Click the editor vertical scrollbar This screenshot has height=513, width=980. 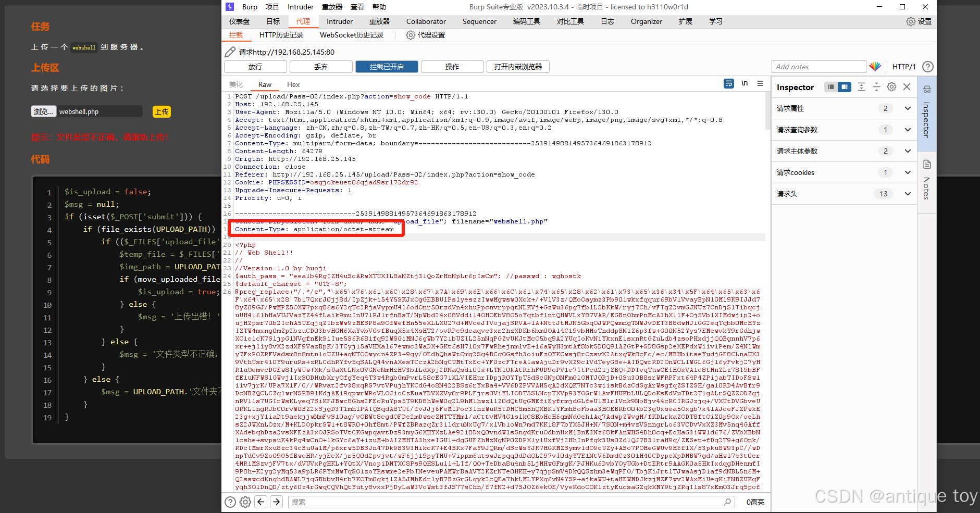(767, 111)
